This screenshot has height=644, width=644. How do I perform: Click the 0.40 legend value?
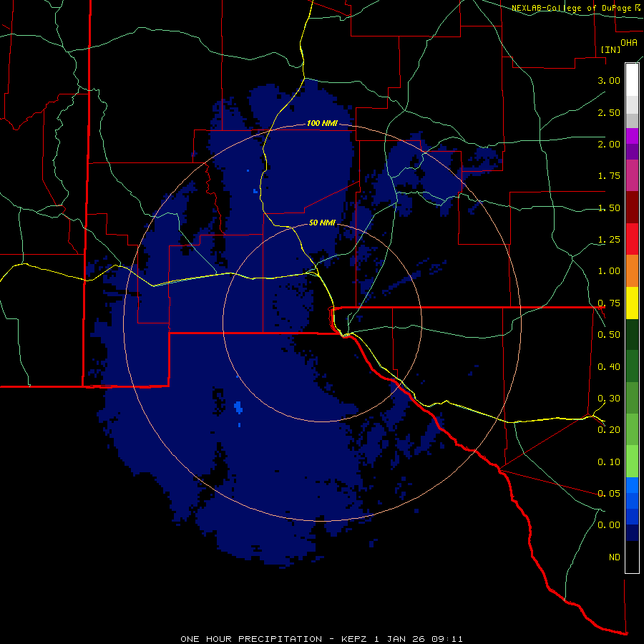[609, 367]
